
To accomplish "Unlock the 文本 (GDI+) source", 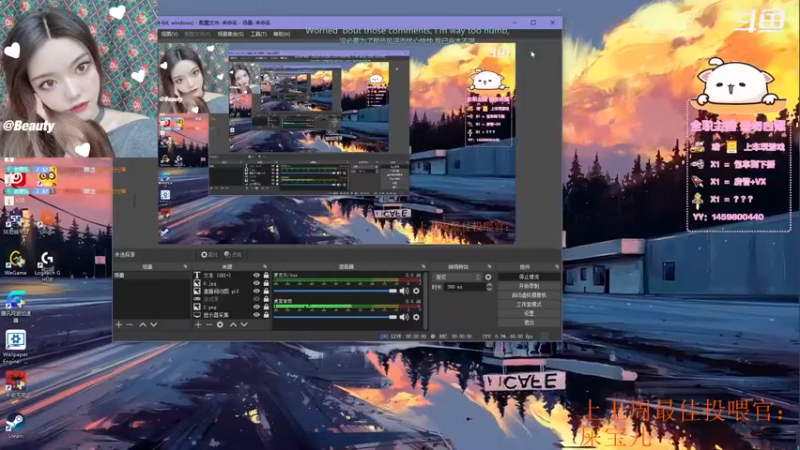I will [x=266, y=275].
